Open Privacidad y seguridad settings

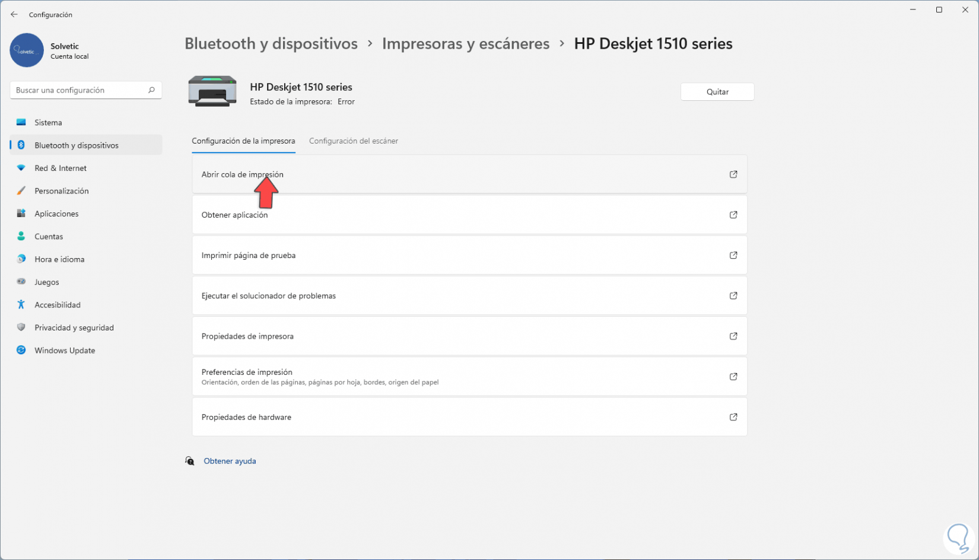[86, 327]
